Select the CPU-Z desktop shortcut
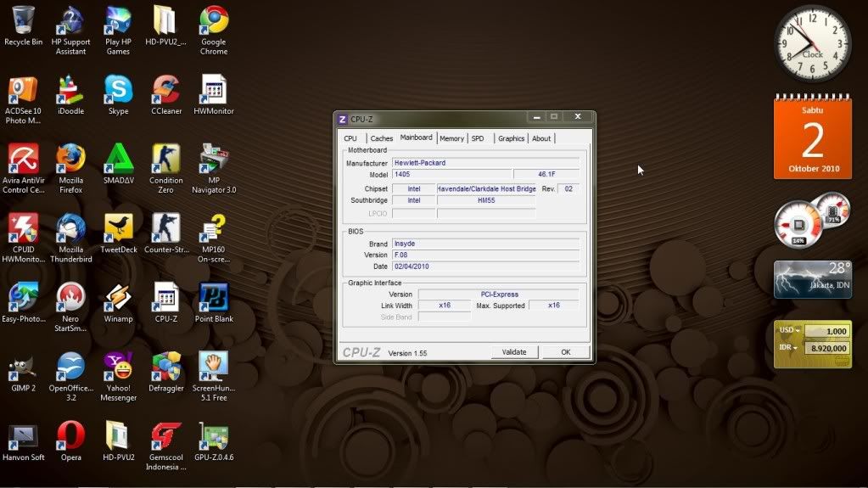The width and height of the screenshot is (868, 488). (166, 302)
